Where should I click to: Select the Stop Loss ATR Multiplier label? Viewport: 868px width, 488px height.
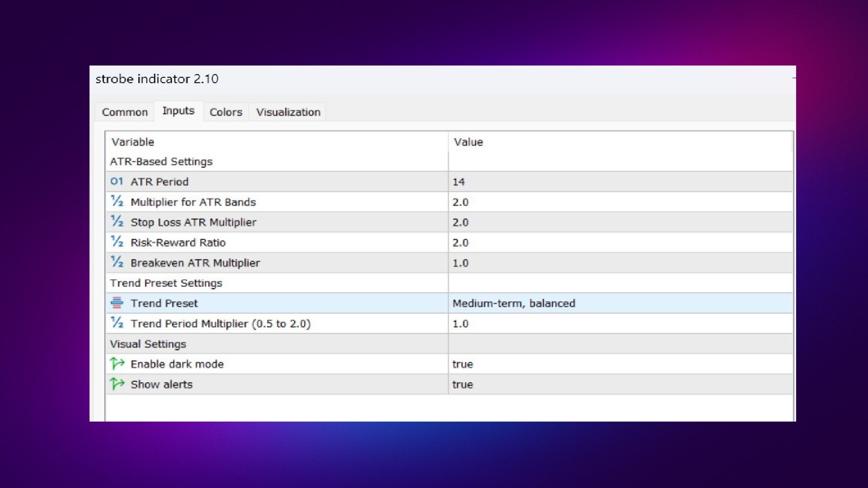[193, 222]
